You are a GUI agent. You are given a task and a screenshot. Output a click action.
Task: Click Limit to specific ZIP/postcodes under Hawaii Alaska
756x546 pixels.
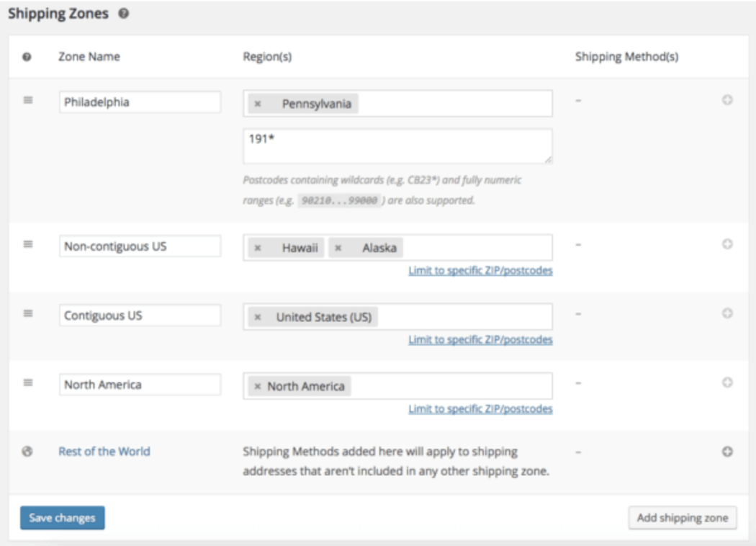point(480,271)
